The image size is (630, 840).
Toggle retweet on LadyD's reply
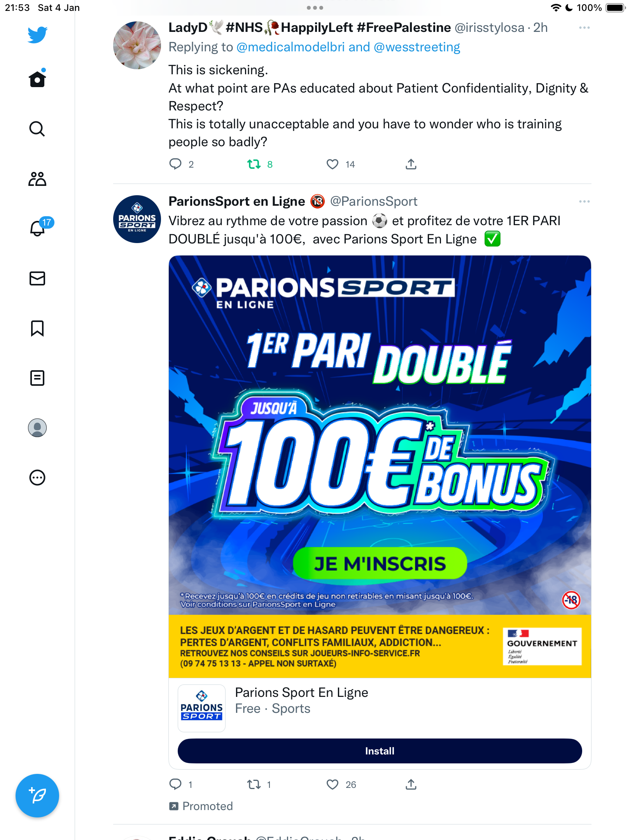point(254,164)
